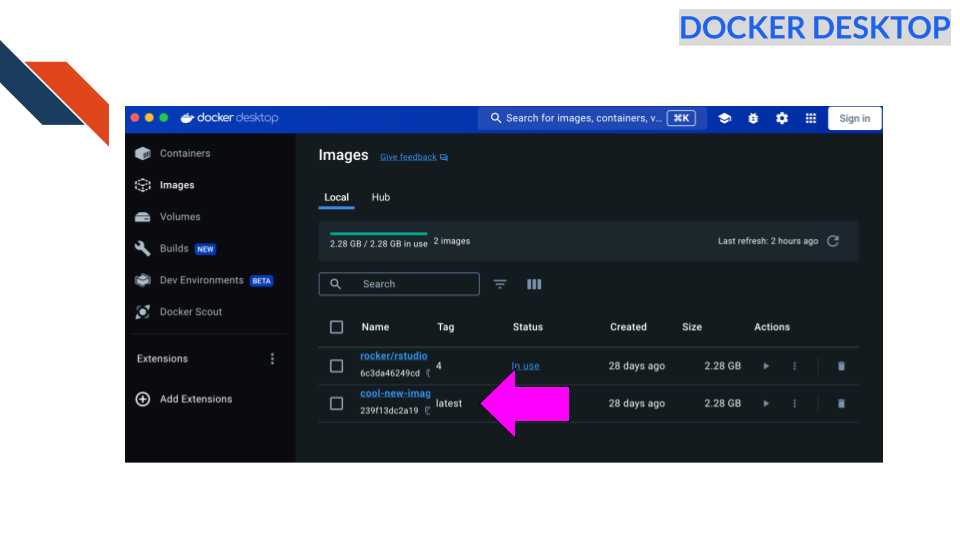
Task: Open Docker Scout
Action: coord(191,312)
